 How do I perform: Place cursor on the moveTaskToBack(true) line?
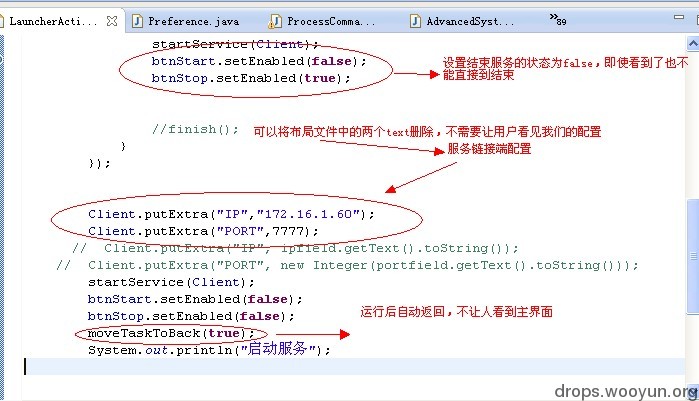pyautogui.click(x=164, y=333)
